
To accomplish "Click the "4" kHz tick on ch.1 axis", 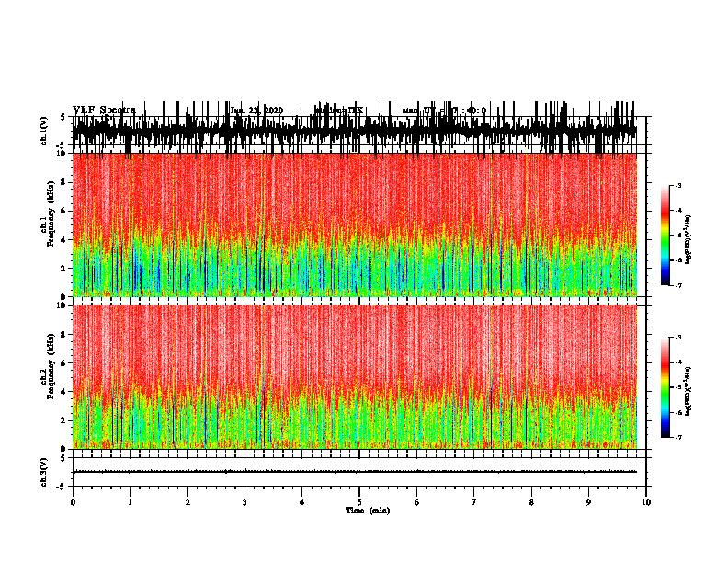I will (x=63, y=240).
